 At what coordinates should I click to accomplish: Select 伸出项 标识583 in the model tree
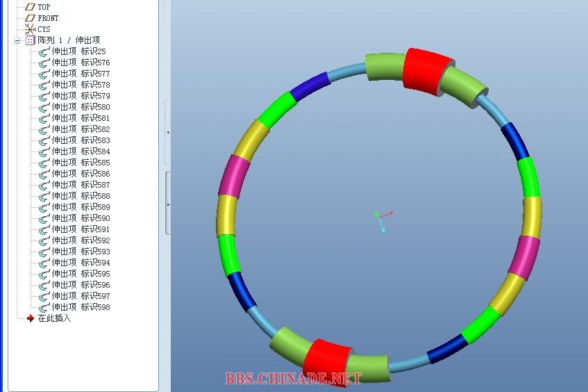tap(81, 140)
